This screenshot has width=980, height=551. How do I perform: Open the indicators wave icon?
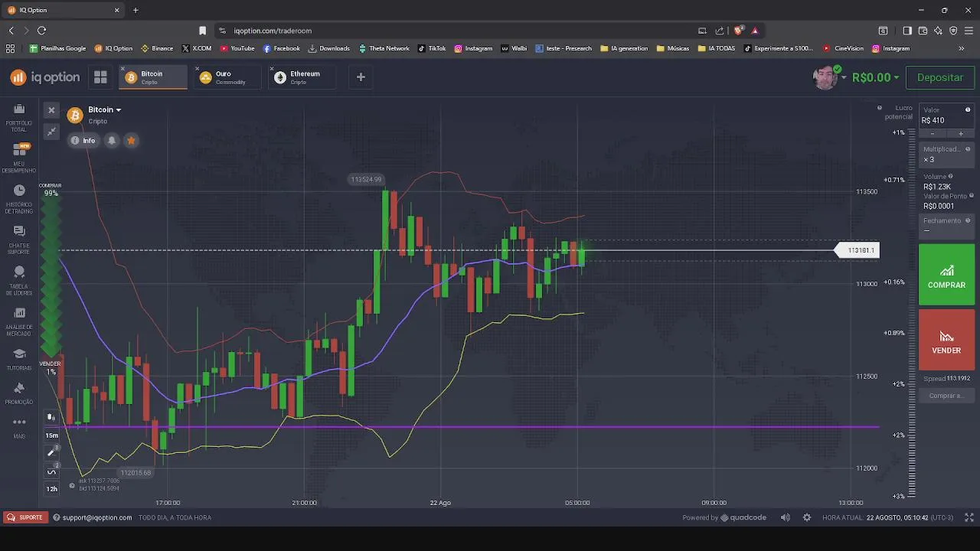coord(51,471)
